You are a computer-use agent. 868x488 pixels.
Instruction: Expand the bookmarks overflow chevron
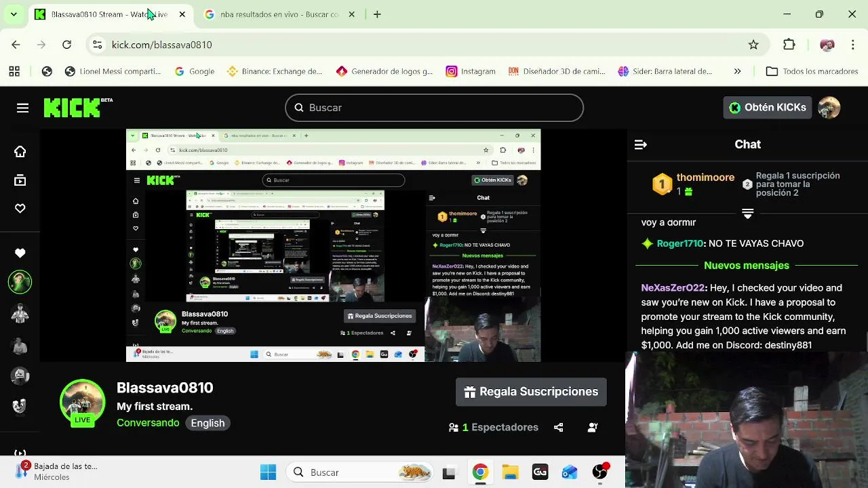click(x=737, y=71)
